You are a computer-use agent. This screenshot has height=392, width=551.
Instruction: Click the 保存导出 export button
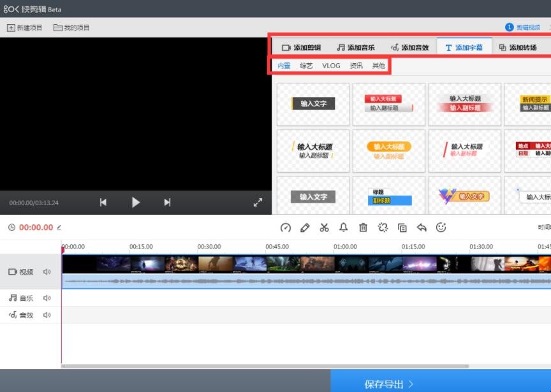pyautogui.click(x=389, y=384)
